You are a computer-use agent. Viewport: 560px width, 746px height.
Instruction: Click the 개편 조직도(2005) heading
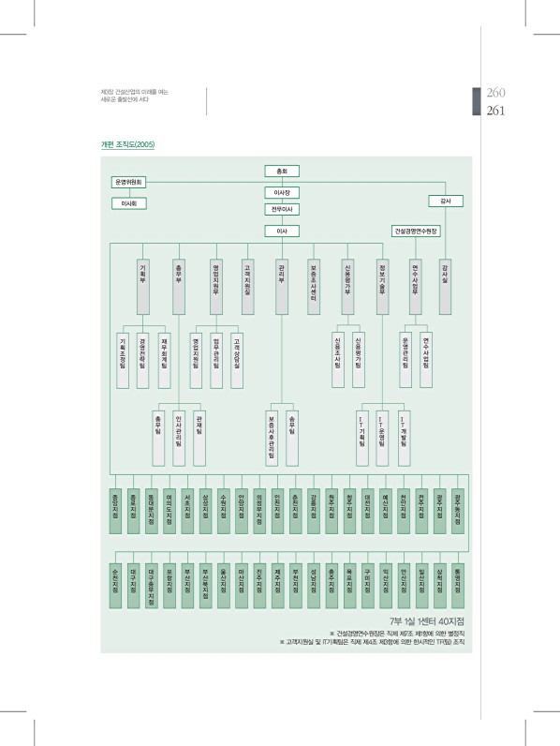(128, 144)
